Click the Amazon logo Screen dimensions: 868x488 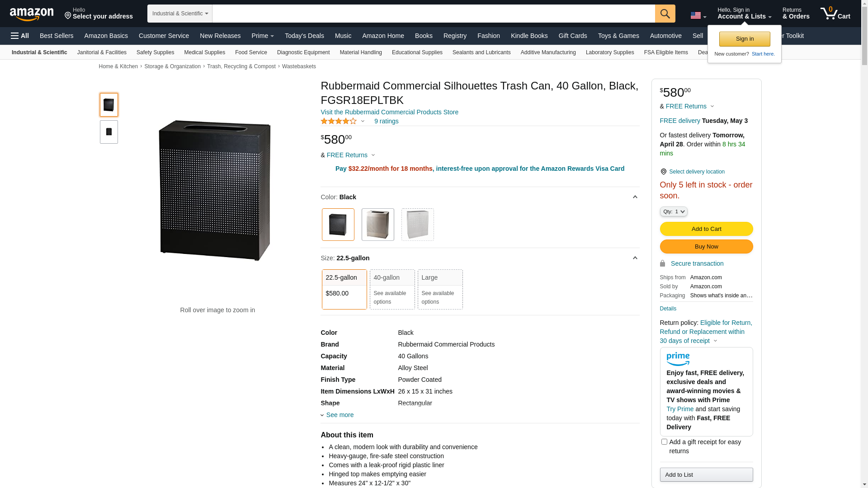point(32,14)
